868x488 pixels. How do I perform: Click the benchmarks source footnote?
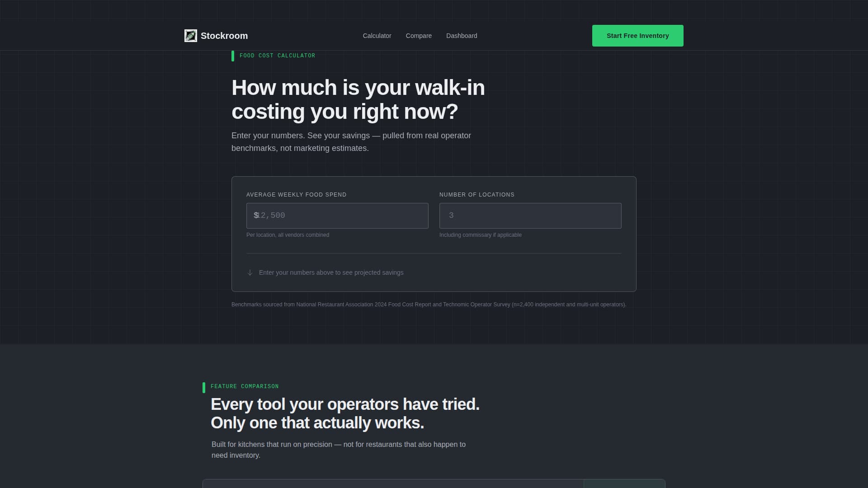[429, 305]
